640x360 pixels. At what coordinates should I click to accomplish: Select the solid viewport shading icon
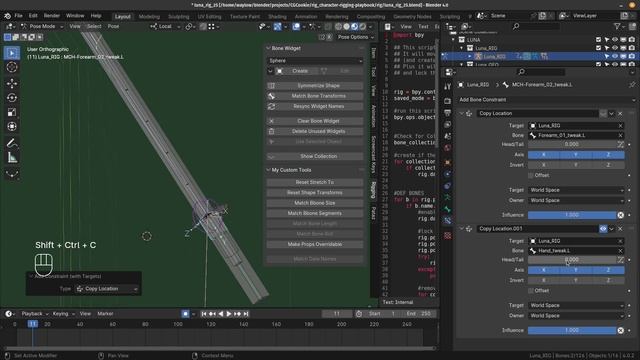tap(346, 27)
